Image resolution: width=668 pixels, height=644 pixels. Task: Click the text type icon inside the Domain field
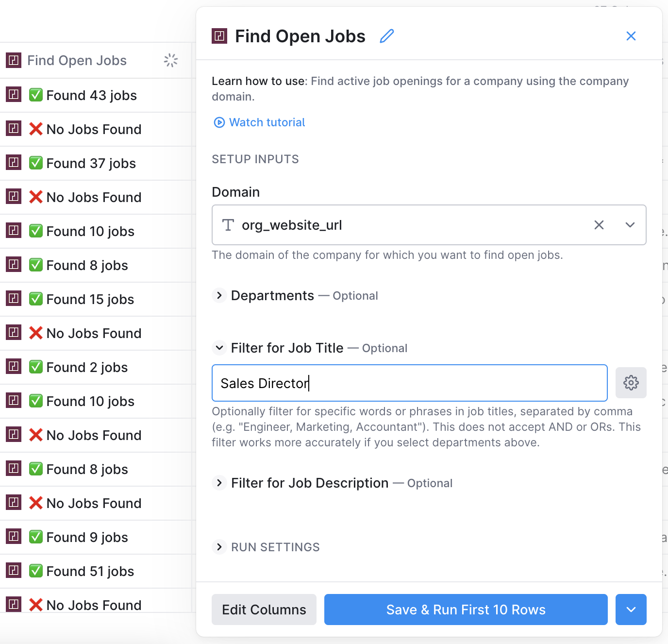[228, 225]
